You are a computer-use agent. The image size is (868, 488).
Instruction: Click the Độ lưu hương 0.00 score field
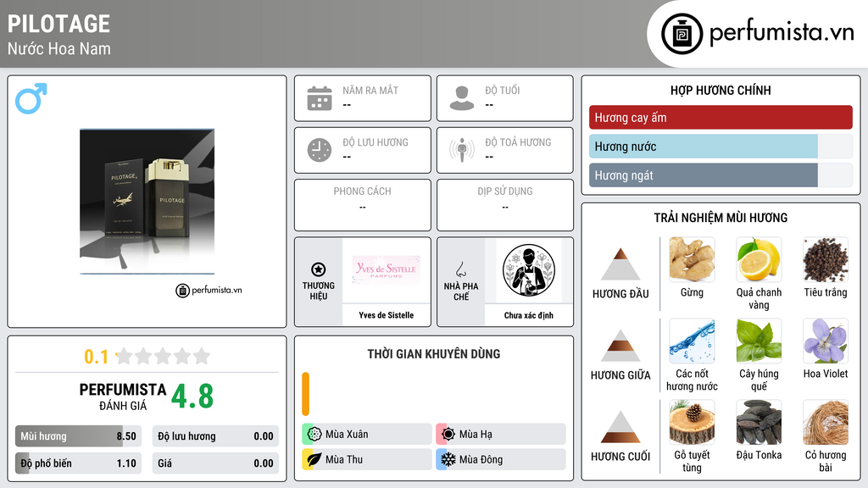click(215, 436)
